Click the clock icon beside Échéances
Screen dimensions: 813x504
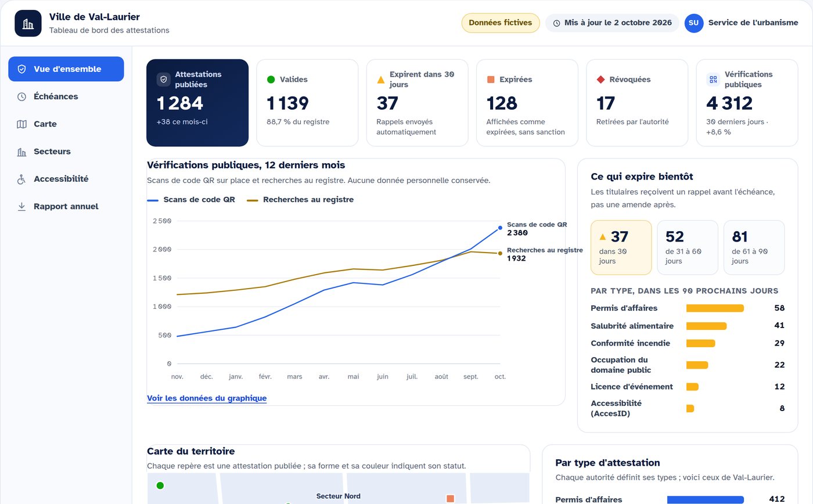[21, 96]
